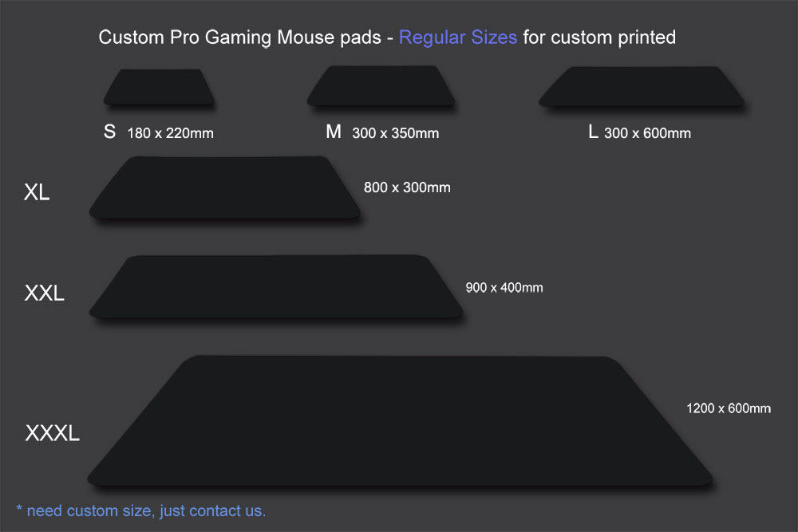Select the XXXL mouse pad image
Image resolution: width=798 pixels, height=532 pixels.
[400, 420]
